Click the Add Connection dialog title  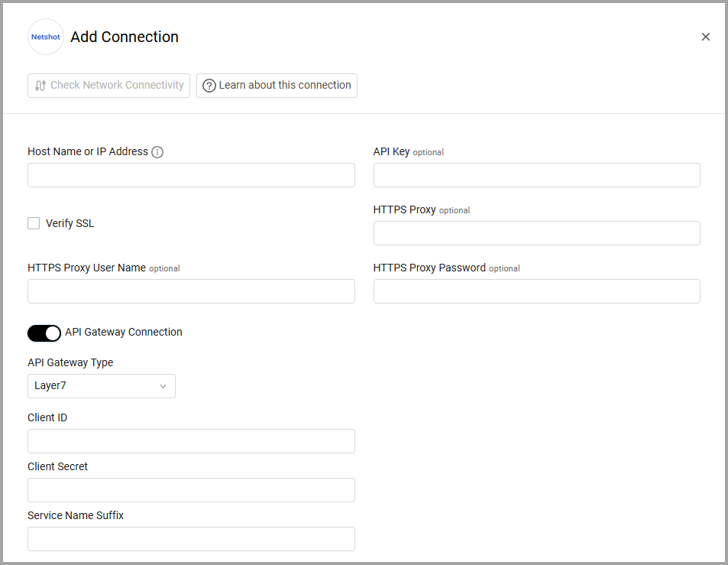[x=124, y=37]
